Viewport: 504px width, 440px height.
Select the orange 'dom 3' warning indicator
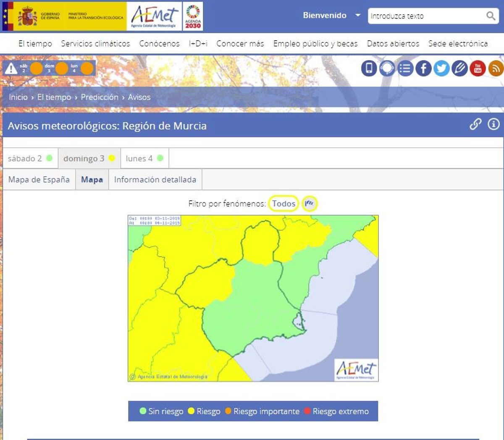click(x=61, y=68)
